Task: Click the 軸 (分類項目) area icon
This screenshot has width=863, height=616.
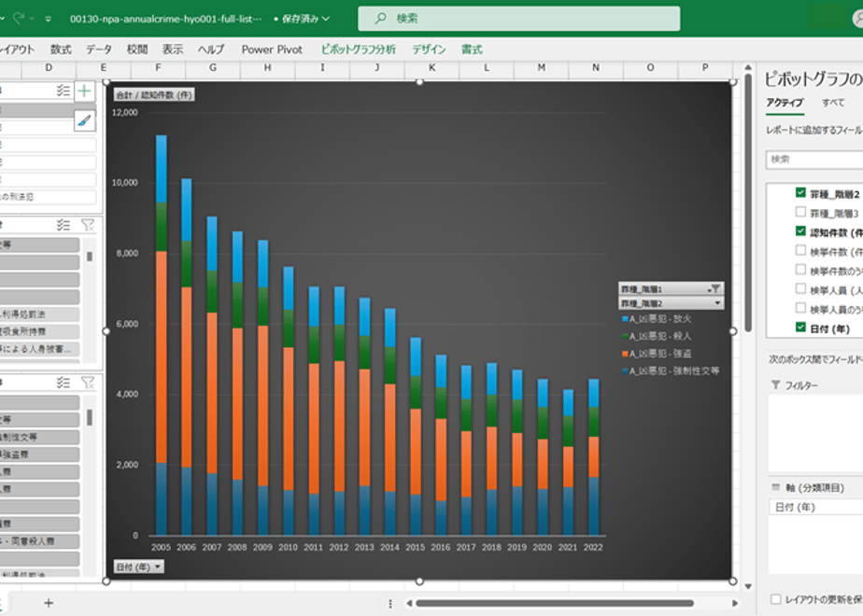Action: tap(776, 487)
